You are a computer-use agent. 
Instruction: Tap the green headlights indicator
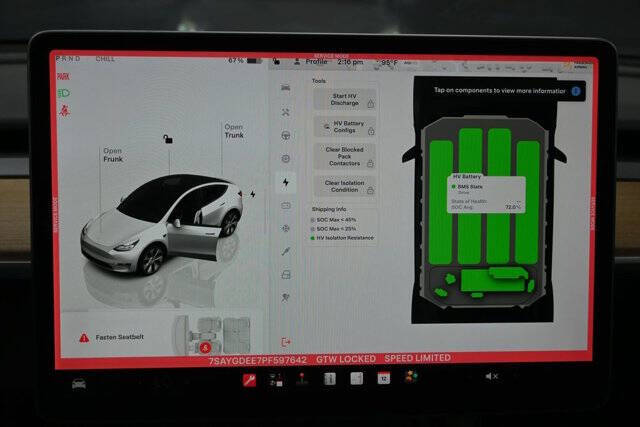pyautogui.click(x=64, y=93)
